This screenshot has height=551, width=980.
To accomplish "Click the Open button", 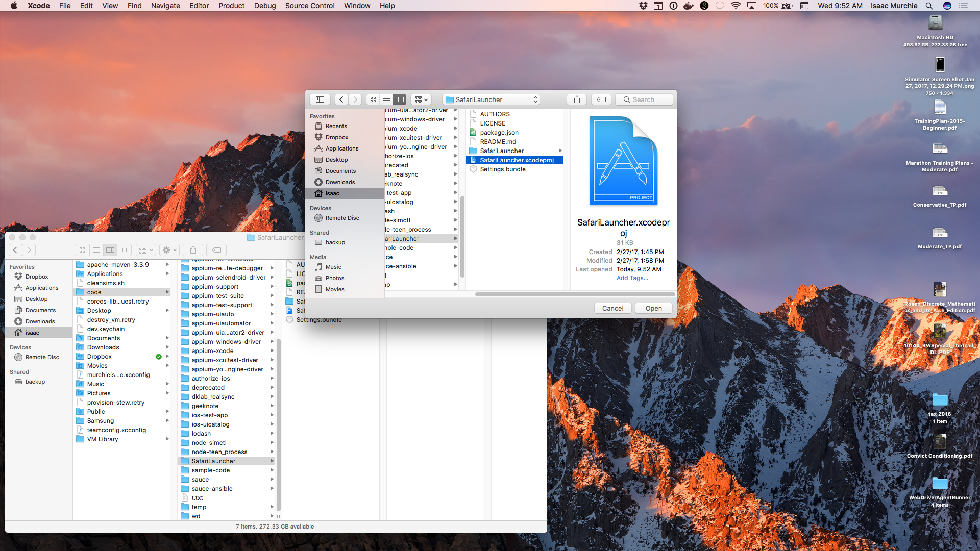I will click(x=653, y=308).
